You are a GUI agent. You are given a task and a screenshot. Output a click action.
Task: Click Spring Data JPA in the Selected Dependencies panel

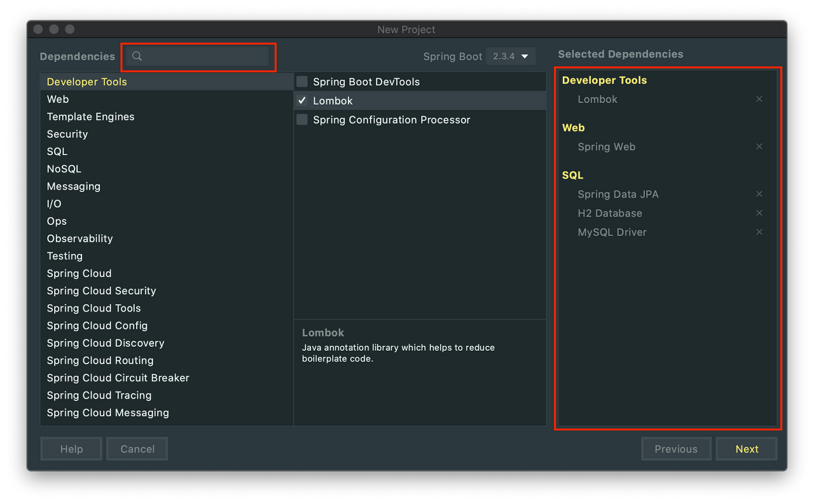pyautogui.click(x=618, y=194)
